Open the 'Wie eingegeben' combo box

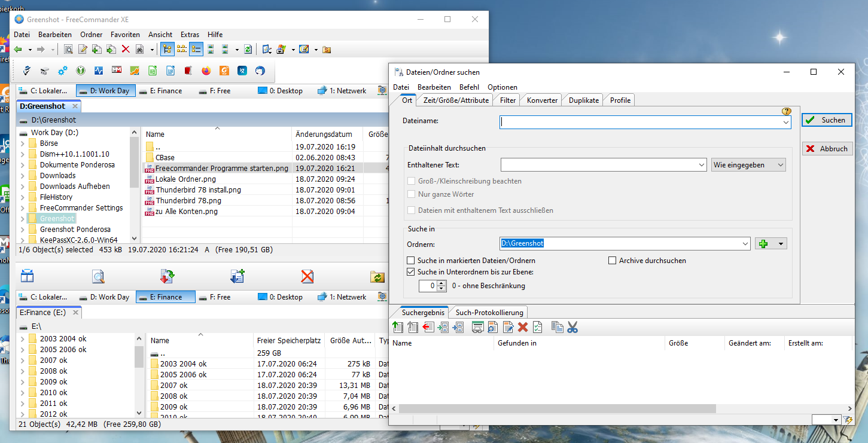click(x=748, y=165)
